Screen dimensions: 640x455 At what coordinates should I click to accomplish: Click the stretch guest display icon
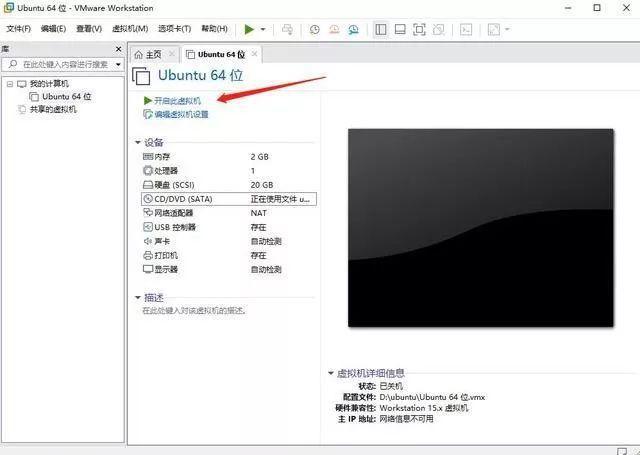[x=494, y=29]
